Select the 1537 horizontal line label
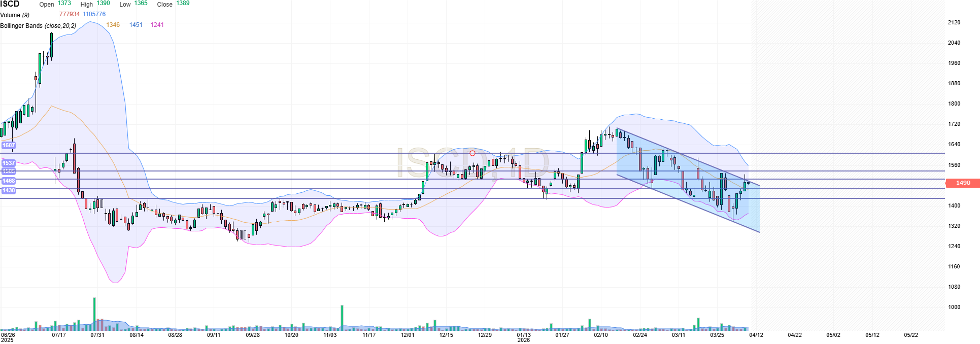This screenshot has width=980, height=344. [x=9, y=163]
